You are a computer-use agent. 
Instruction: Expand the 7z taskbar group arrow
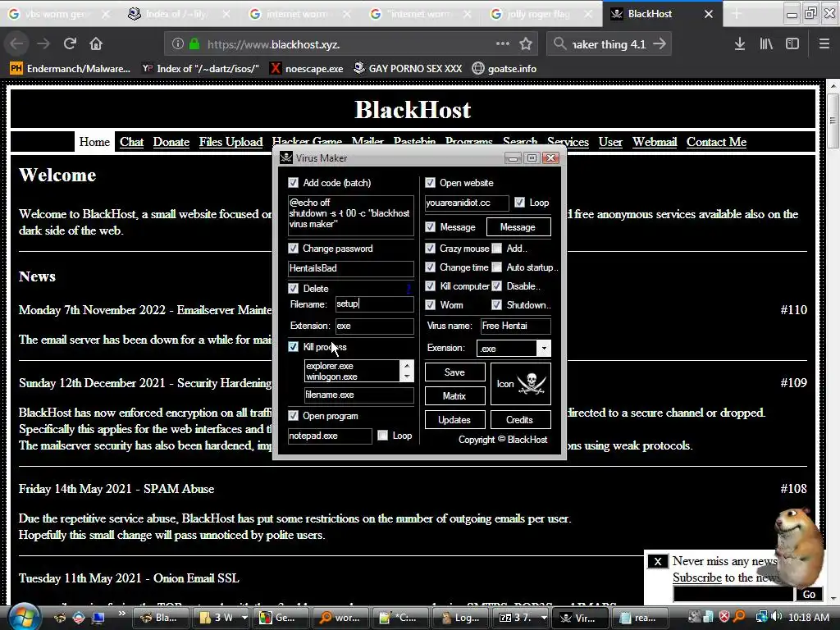tap(544, 618)
